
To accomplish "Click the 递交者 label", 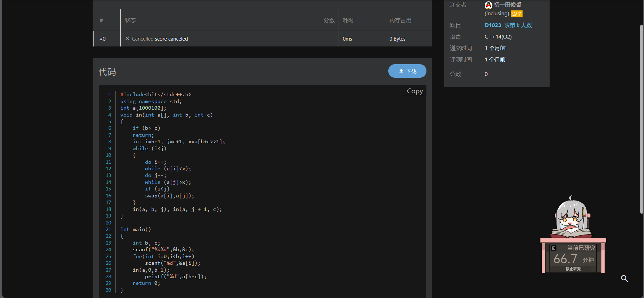I will 458,5.
